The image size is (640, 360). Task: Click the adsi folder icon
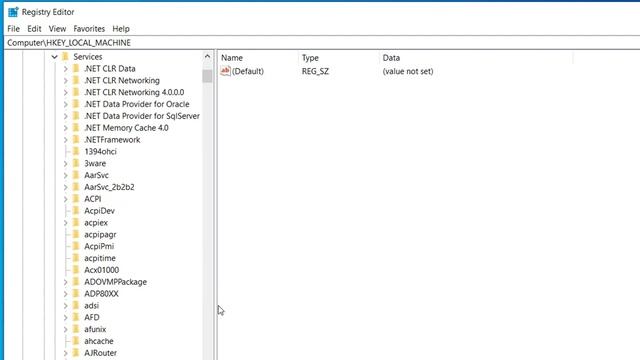point(76,305)
